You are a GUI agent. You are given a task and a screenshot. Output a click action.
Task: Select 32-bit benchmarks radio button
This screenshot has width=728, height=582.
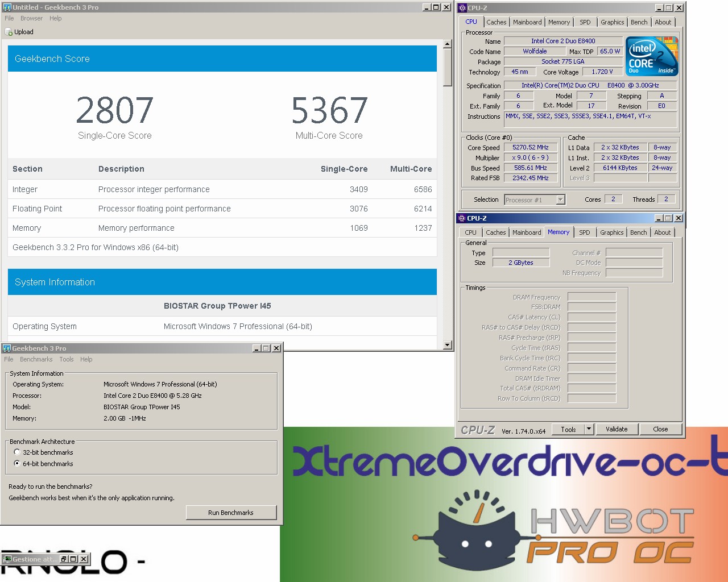click(x=17, y=452)
